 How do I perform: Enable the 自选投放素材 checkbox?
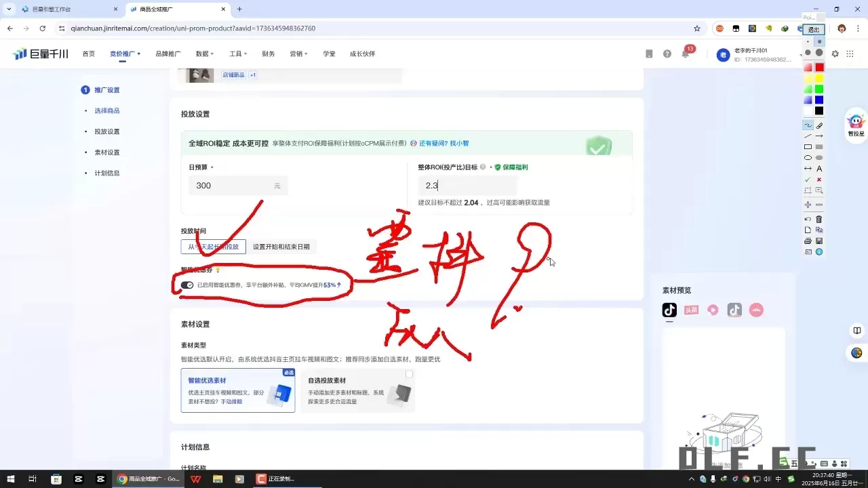click(x=410, y=373)
